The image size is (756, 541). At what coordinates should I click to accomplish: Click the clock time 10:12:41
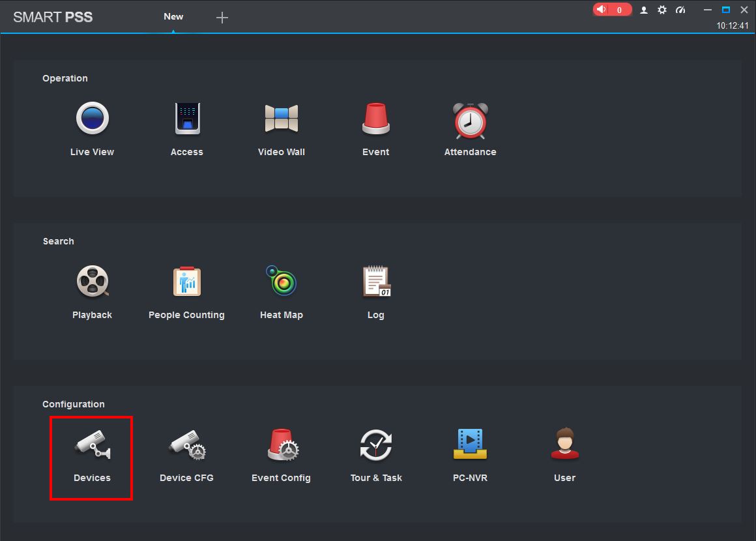[x=733, y=25]
